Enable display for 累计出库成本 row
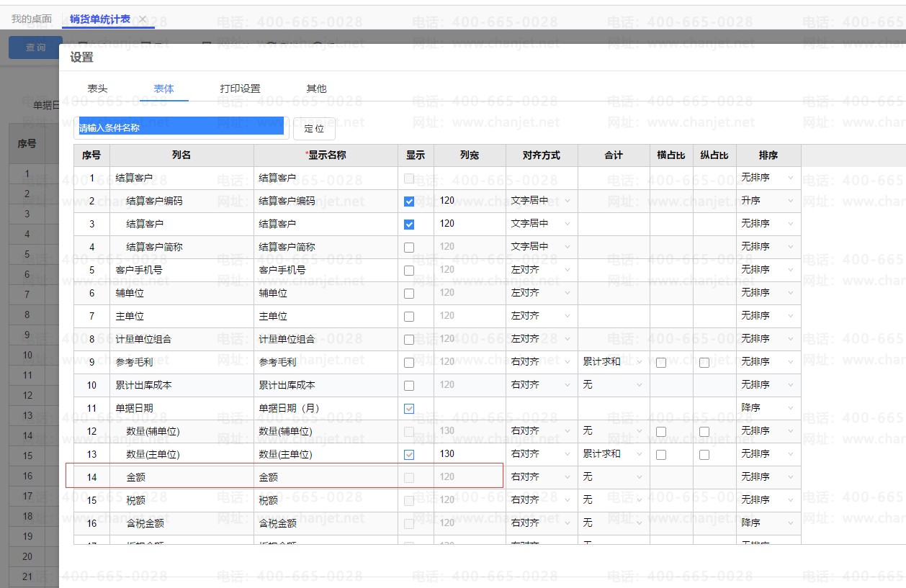This screenshot has width=906, height=588. (x=409, y=386)
